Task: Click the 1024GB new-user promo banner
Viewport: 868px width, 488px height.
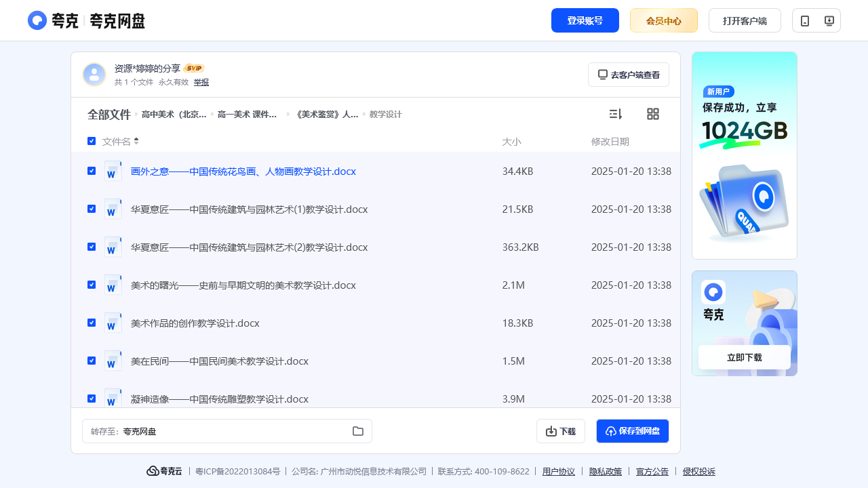Action: [745, 155]
